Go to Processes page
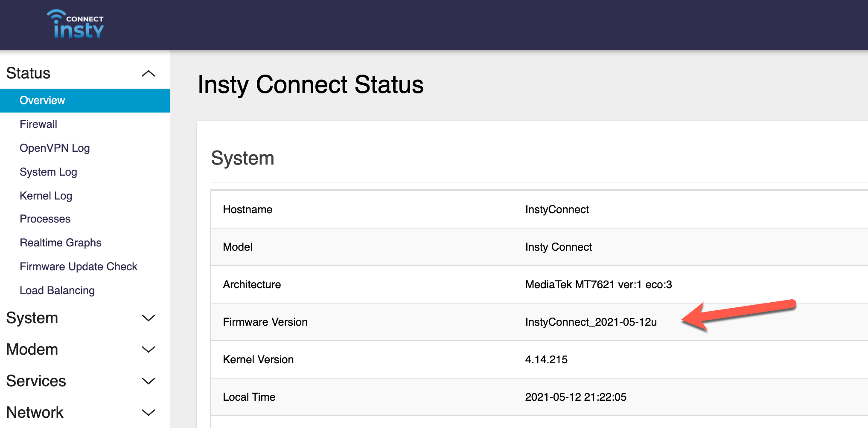This screenshot has height=428, width=868. [45, 219]
